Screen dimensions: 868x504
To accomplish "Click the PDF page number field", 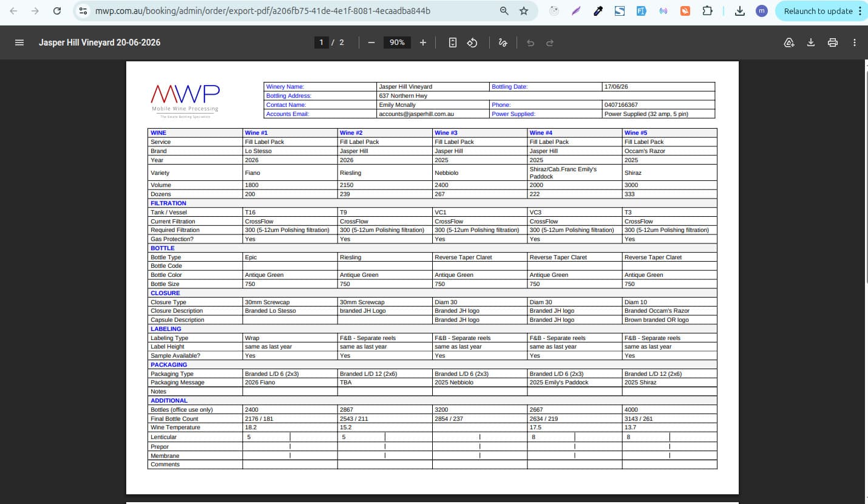I will pyautogui.click(x=322, y=43).
